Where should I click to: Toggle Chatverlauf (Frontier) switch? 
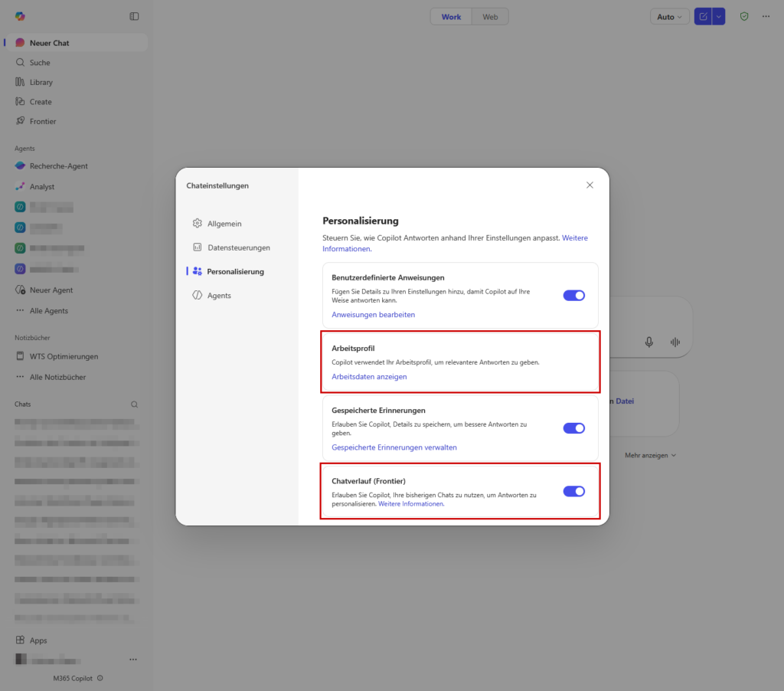pyautogui.click(x=574, y=491)
